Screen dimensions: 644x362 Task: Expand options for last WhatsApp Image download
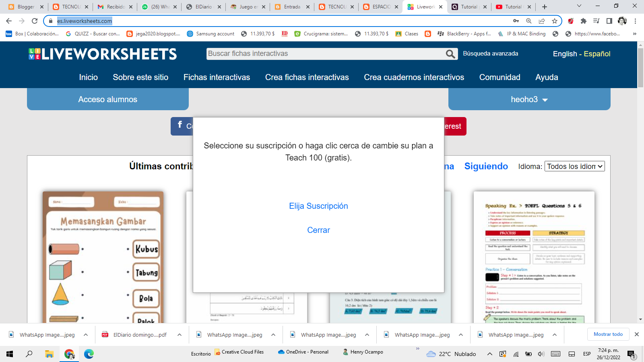click(x=555, y=335)
